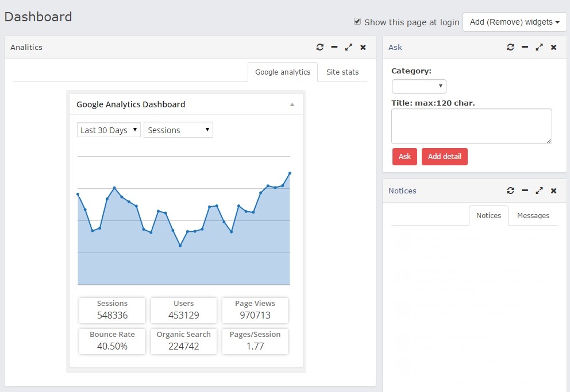Switch to the Site stats tab
Viewport: 570px width, 392px height.
pos(342,72)
